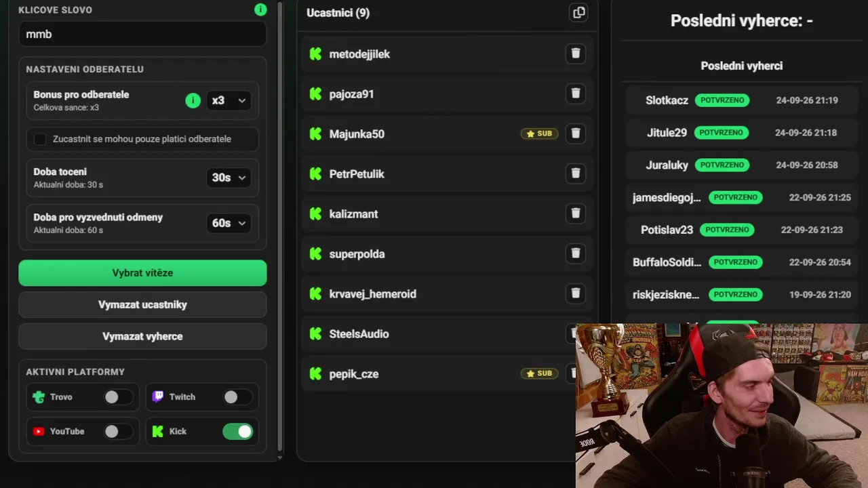Open the 60s reward pickup time dropdown
Image resolution: width=868 pixels, height=488 pixels.
(228, 223)
